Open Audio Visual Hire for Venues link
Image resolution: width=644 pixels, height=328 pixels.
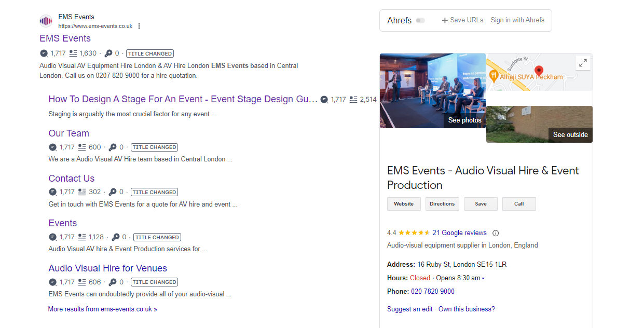point(108,268)
